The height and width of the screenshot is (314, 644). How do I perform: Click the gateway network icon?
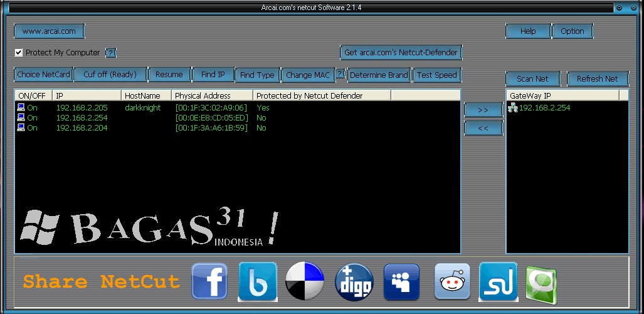(512, 107)
